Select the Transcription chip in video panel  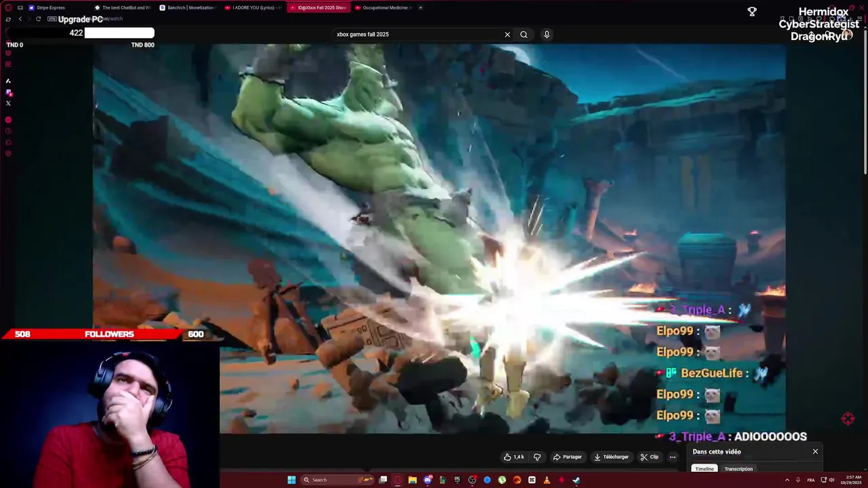coord(738,469)
